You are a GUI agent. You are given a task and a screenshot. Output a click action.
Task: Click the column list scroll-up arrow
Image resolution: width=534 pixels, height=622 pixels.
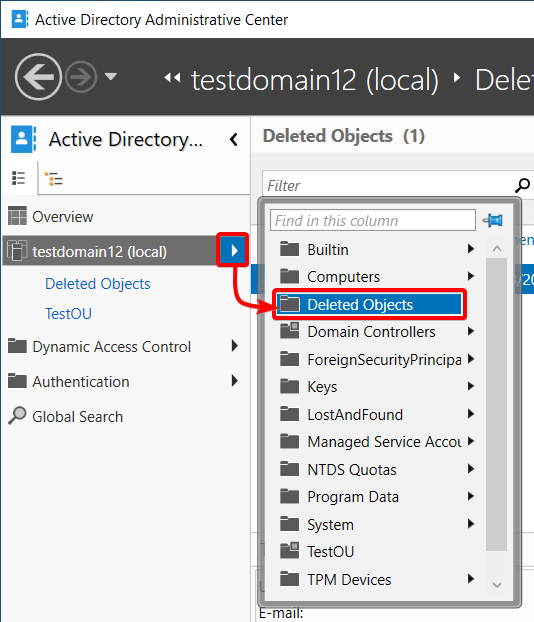click(x=497, y=249)
